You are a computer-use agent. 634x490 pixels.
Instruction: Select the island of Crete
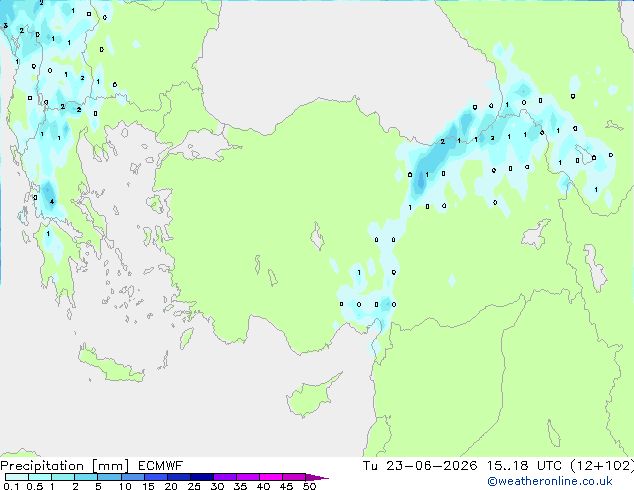(110, 365)
